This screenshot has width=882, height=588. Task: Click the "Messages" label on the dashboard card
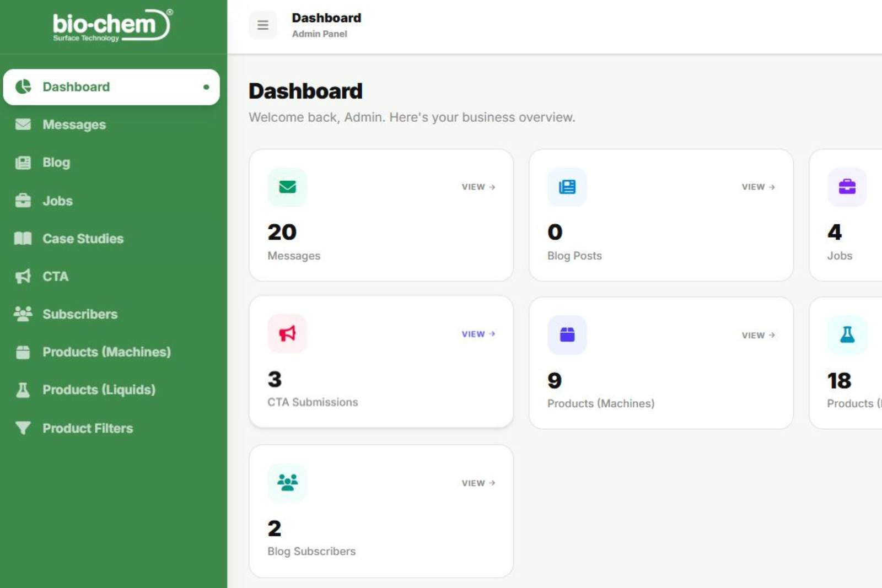pyautogui.click(x=294, y=256)
